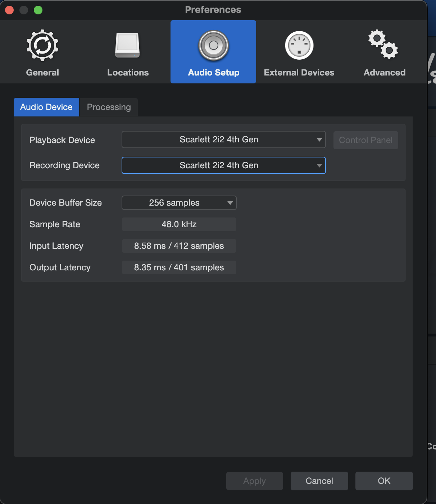
Task: Click the 8.35 ms / 401 samples value
Action: [179, 267]
